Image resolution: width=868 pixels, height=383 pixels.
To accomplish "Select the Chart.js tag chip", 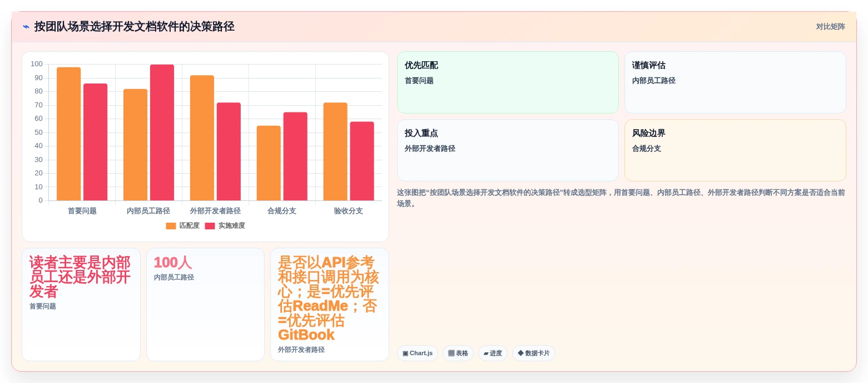I will (x=418, y=353).
